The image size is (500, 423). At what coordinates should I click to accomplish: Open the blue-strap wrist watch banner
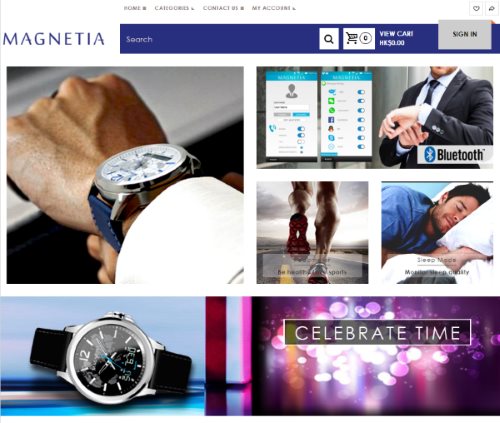point(125,175)
